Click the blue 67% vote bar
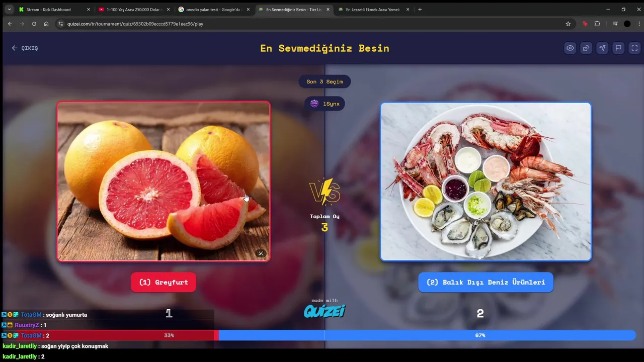 [427, 335]
